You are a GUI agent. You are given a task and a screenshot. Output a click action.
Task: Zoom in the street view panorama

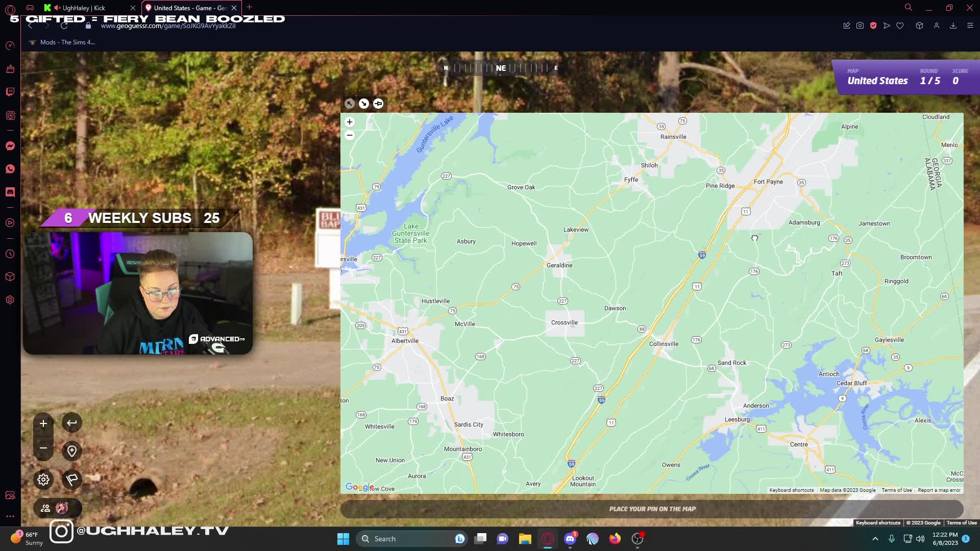tap(43, 423)
